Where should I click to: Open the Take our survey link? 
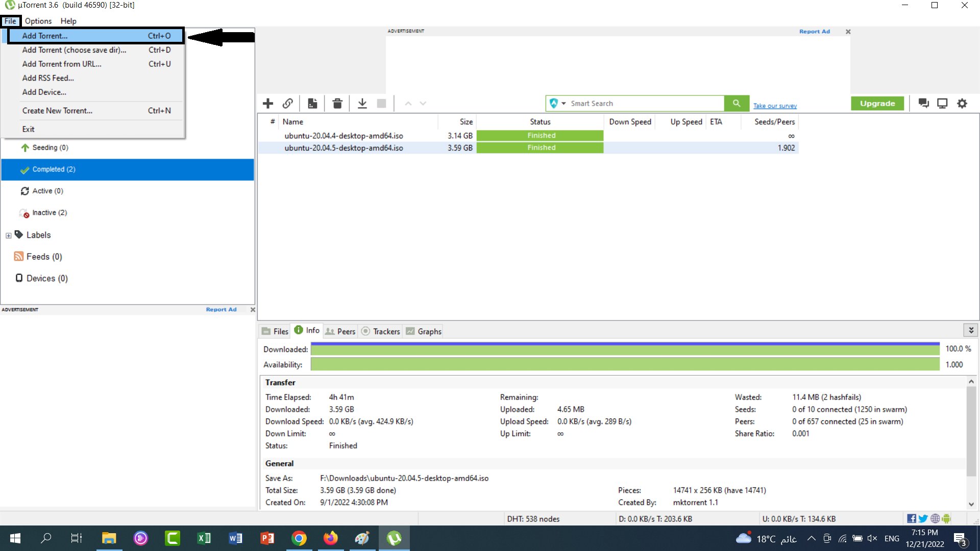775,106
